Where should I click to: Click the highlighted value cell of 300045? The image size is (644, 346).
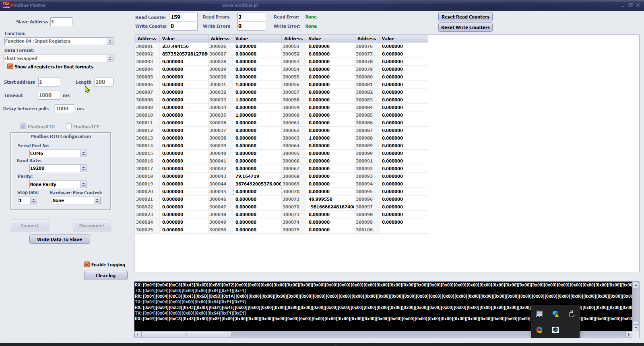tap(257, 192)
